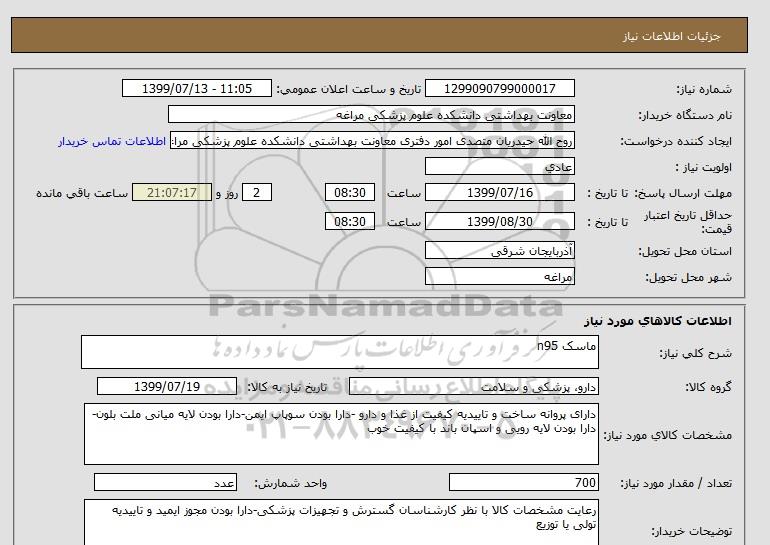
Task: Click the remaining days field showing 2
Action: (x=257, y=192)
